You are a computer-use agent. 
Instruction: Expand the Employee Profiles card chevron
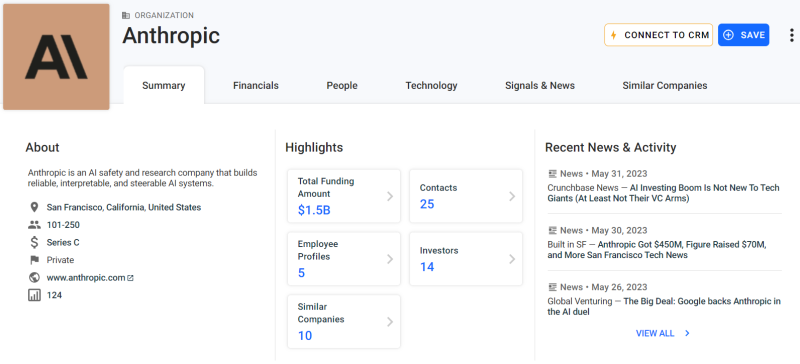pos(390,259)
